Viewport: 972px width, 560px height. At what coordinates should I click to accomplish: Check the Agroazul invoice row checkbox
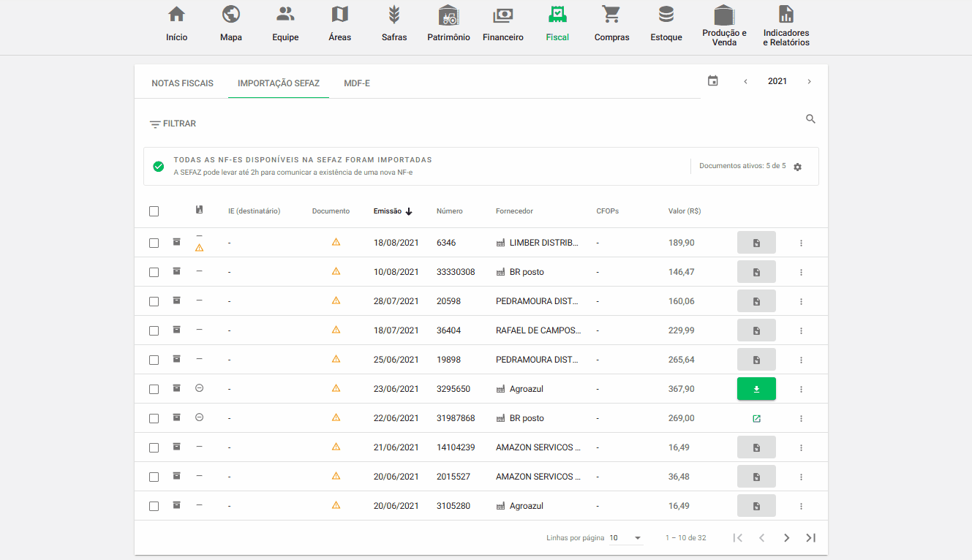(154, 388)
